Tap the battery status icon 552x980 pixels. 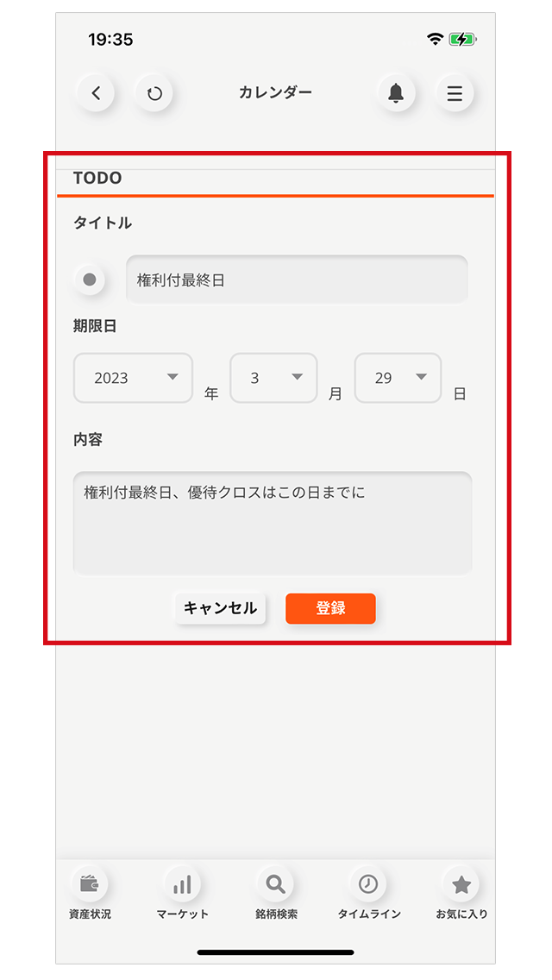click(462, 40)
